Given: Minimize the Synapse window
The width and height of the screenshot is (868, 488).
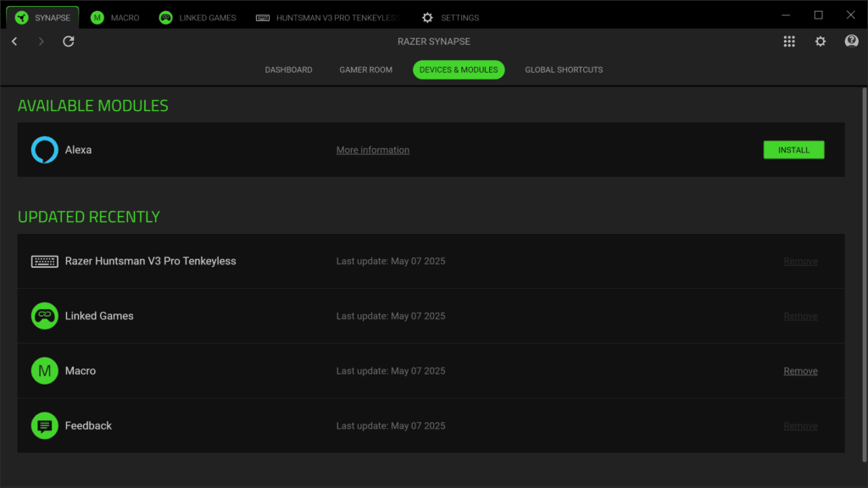Looking at the screenshot, I should (786, 15).
